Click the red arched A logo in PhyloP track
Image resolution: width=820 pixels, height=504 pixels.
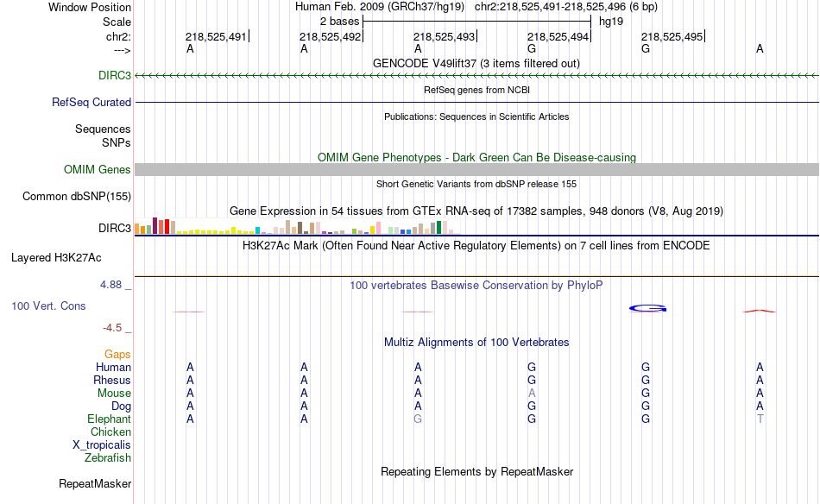760,311
